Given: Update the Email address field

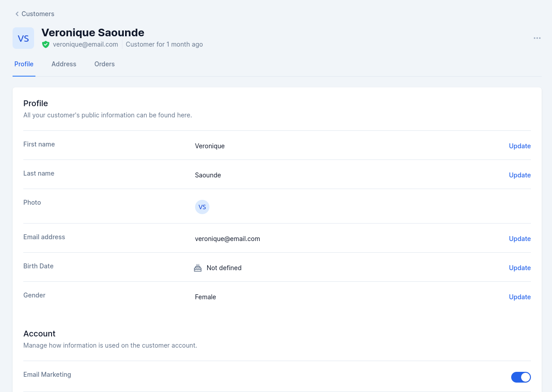Looking at the screenshot, I should point(520,238).
